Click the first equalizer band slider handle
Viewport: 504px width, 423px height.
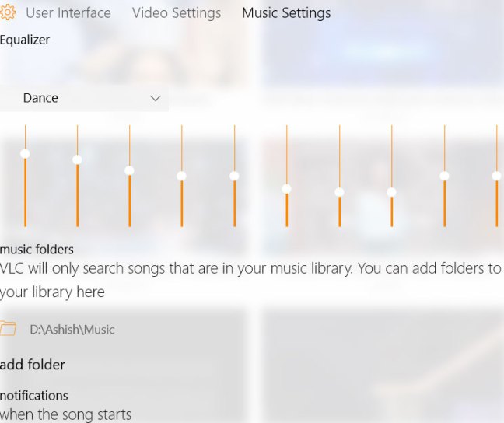(x=25, y=153)
